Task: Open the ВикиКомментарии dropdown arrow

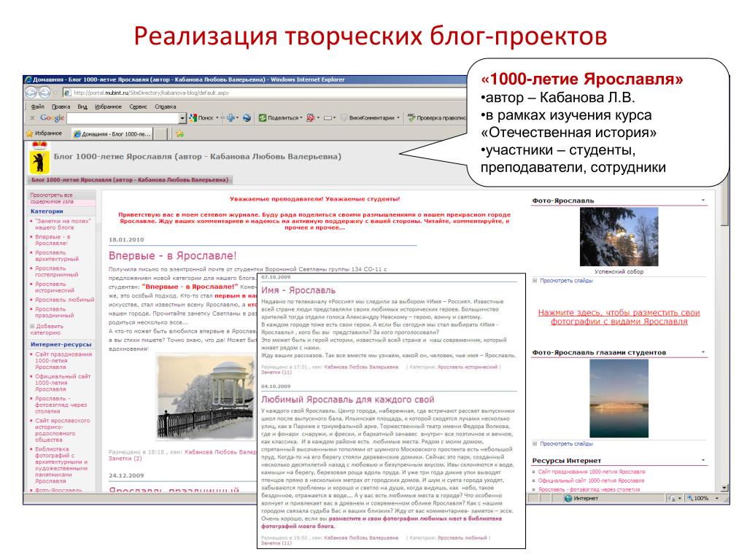Action: point(398,117)
